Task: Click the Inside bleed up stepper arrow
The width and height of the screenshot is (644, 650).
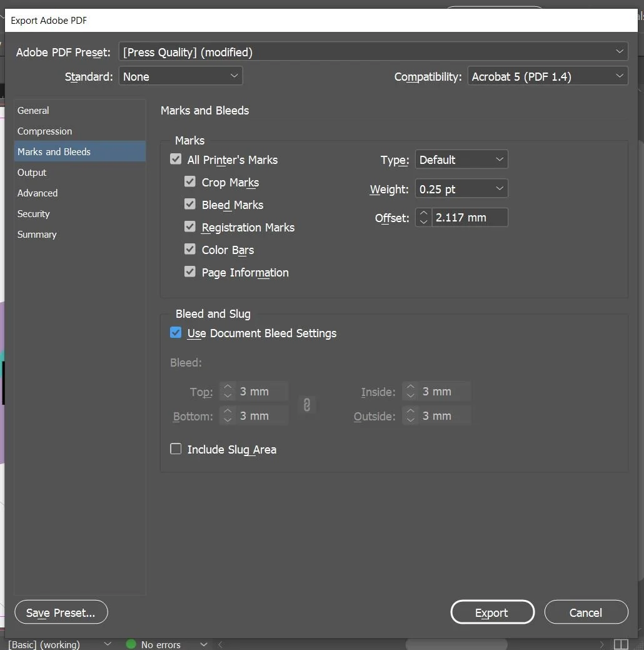Action: [x=410, y=387]
